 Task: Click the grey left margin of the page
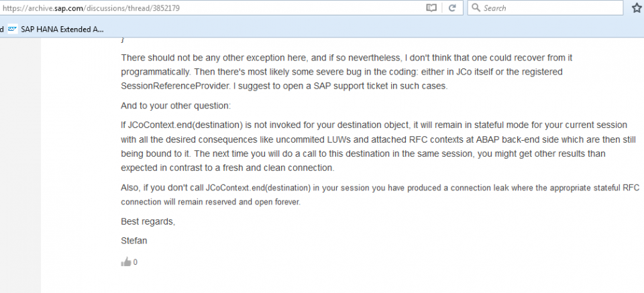pyautogui.click(x=20, y=168)
